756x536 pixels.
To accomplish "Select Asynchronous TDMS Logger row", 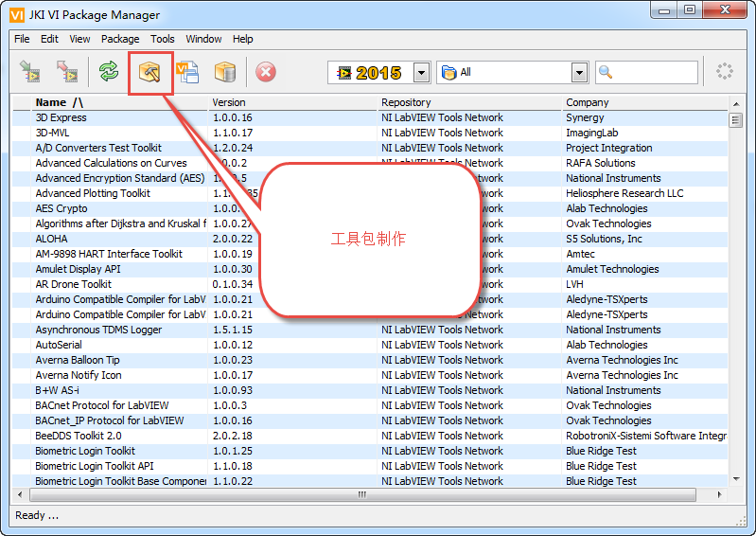I will (370, 330).
